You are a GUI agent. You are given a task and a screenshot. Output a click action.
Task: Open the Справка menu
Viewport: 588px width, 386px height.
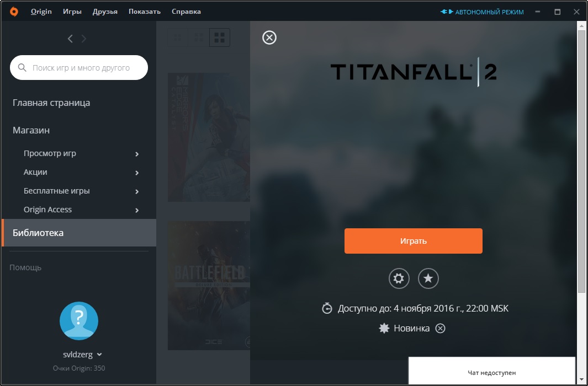coord(186,12)
